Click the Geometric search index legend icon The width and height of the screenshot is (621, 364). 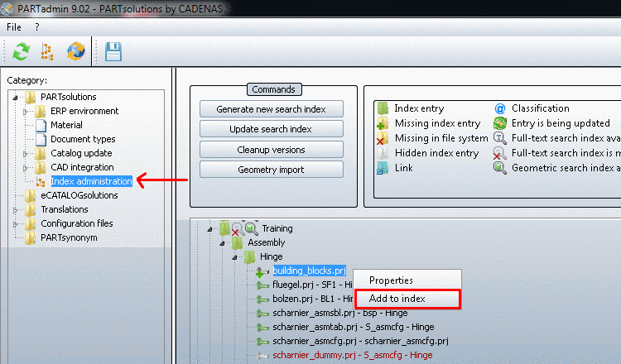pyautogui.click(x=500, y=168)
